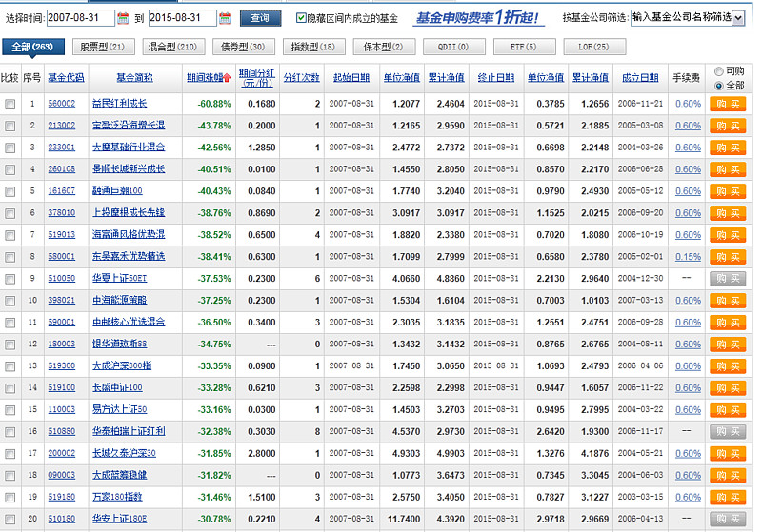The height and width of the screenshot is (532, 762).
Task: Sort by the 分红次数 column header
Action: pyautogui.click(x=302, y=78)
